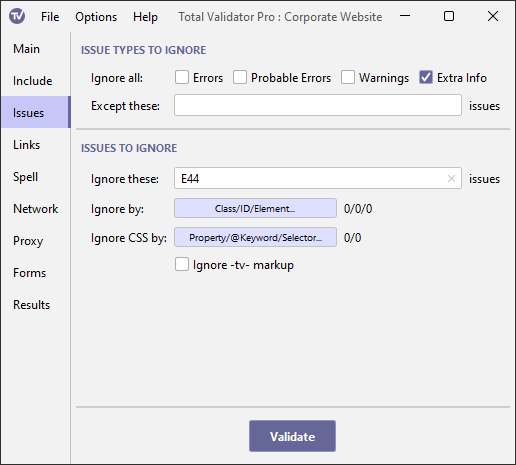
Task: Open the Class/ID/Element... ignore dialog
Action: click(x=255, y=208)
